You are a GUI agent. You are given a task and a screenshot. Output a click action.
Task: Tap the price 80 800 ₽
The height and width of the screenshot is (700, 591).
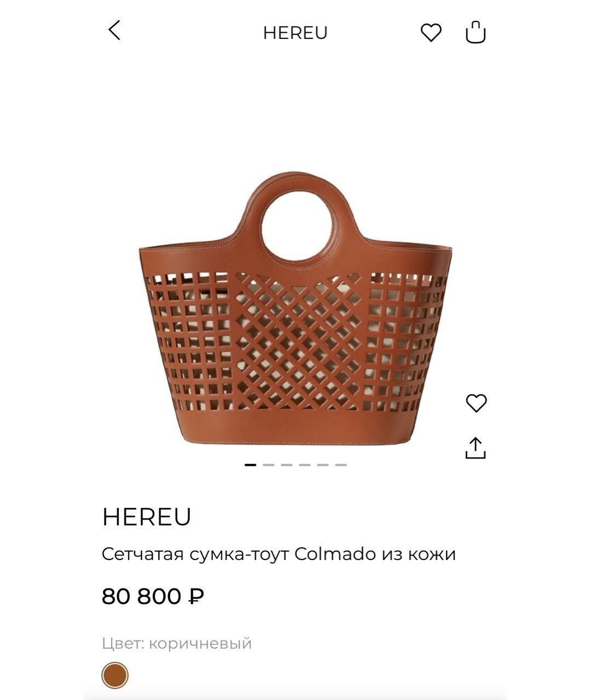point(153,596)
